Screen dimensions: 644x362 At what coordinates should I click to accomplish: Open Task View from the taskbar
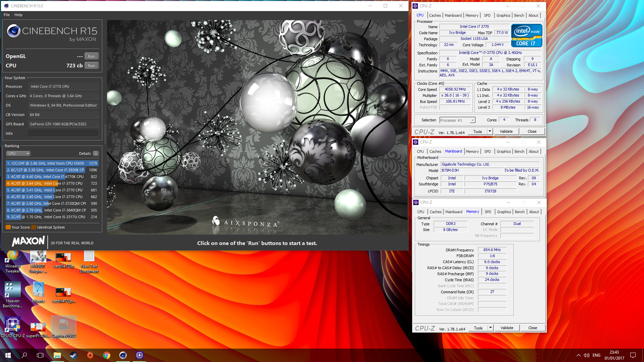pyautogui.click(x=40, y=355)
